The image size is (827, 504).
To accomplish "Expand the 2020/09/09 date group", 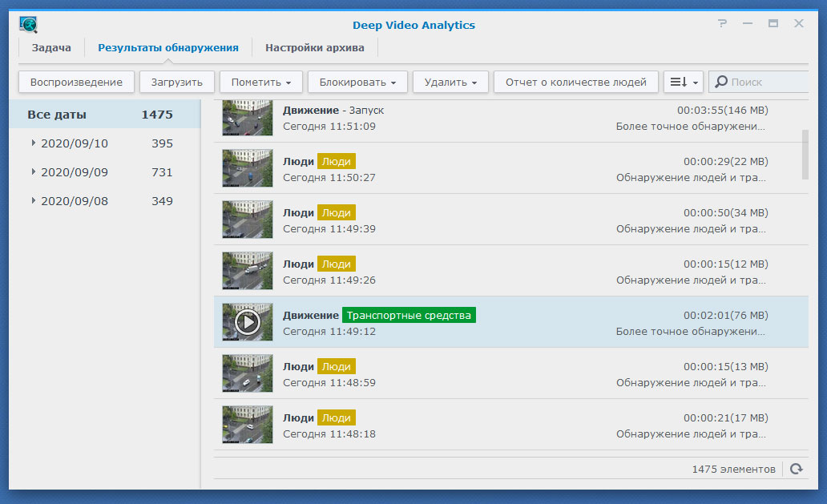I will click(x=34, y=172).
